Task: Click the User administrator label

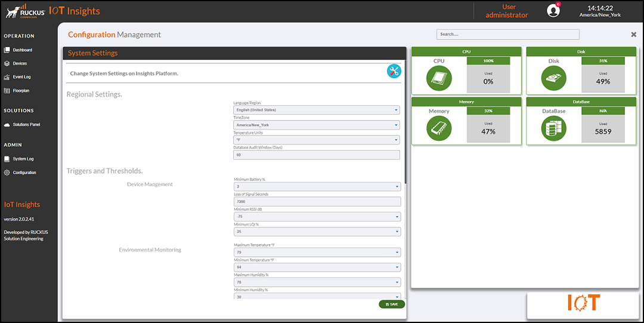Action: tap(507, 11)
